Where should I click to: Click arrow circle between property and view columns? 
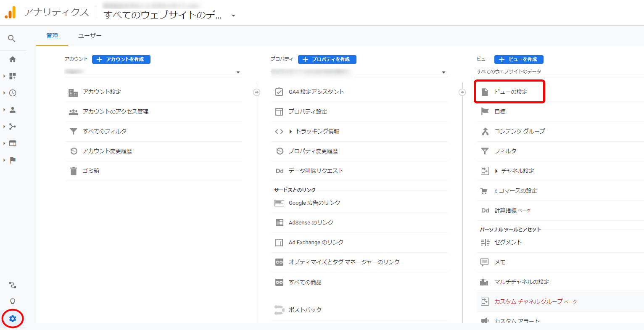click(462, 92)
